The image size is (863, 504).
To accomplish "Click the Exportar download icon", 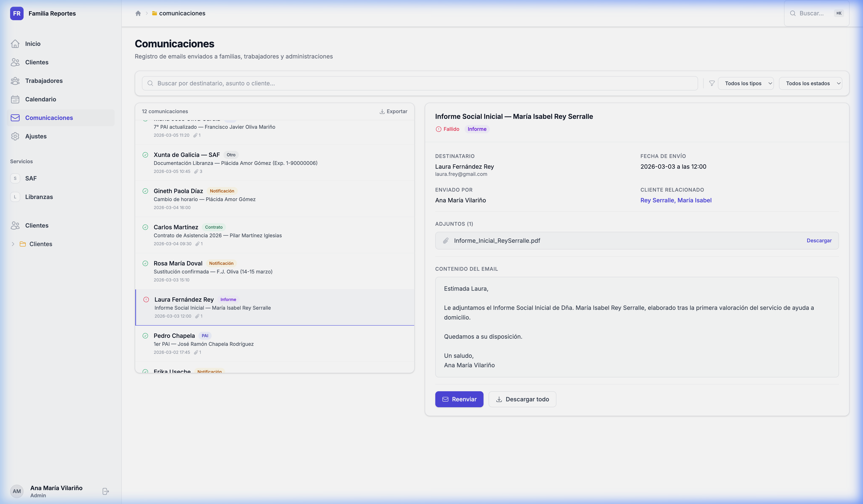I will (382, 111).
